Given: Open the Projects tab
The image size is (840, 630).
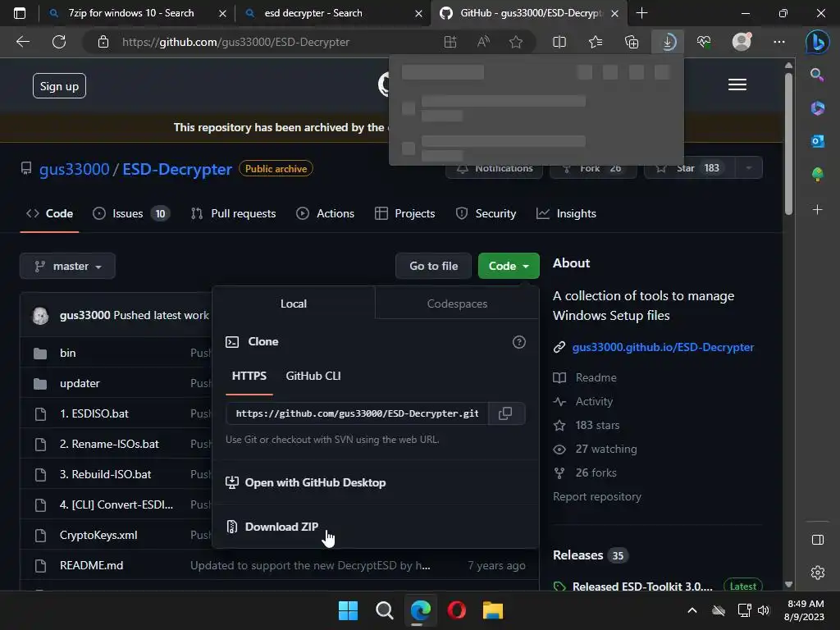Looking at the screenshot, I should click(x=405, y=213).
